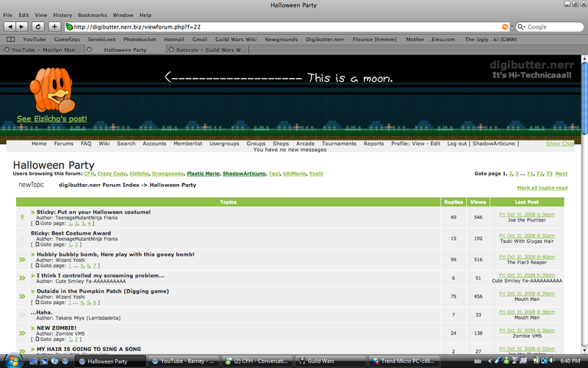Click the Google search field
This screenshot has height=368, width=588.
(x=555, y=27)
